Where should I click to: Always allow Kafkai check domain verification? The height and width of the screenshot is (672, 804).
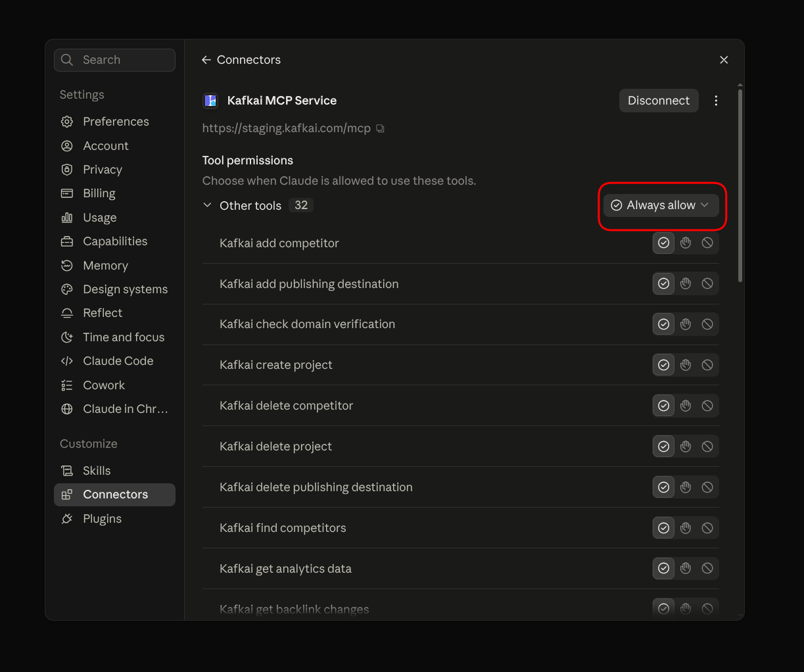click(664, 324)
